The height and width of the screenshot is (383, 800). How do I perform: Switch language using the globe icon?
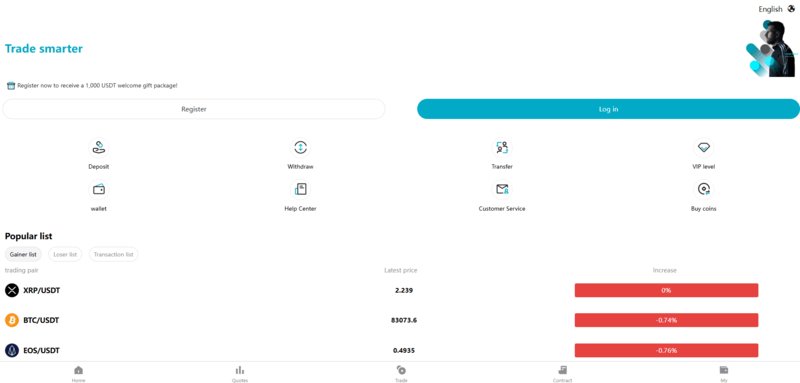pyautogui.click(x=791, y=9)
